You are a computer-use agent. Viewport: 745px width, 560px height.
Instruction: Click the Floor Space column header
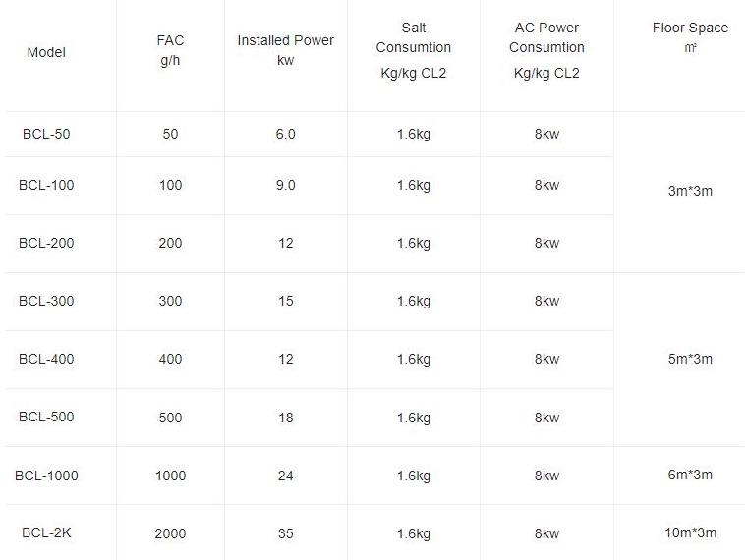(690, 28)
